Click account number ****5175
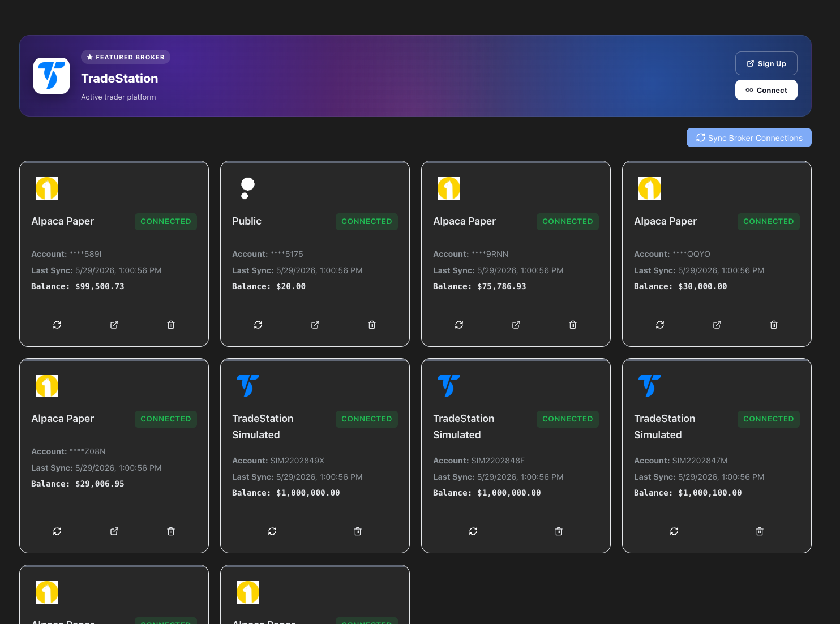This screenshot has width=840, height=624. pyautogui.click(x=287, y=254)
